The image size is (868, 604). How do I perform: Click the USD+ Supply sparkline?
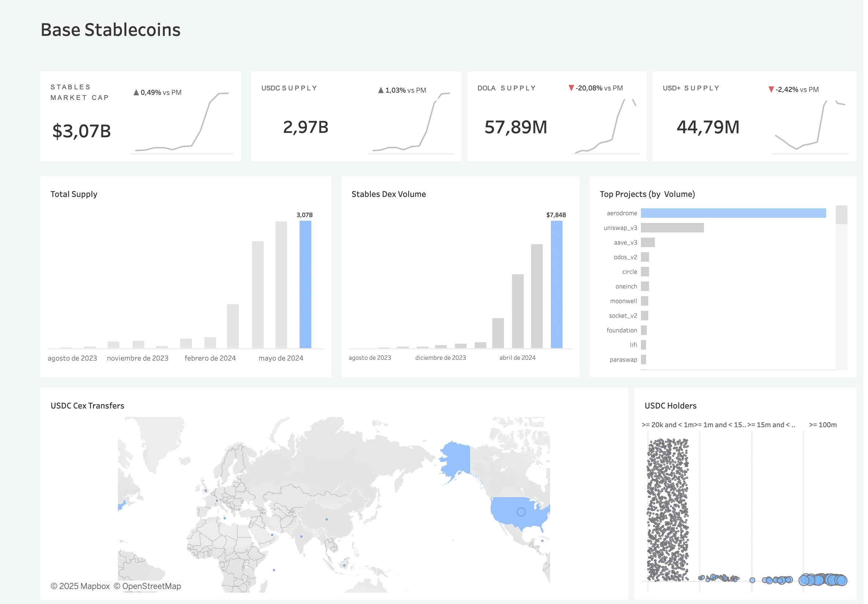(810, 125)
